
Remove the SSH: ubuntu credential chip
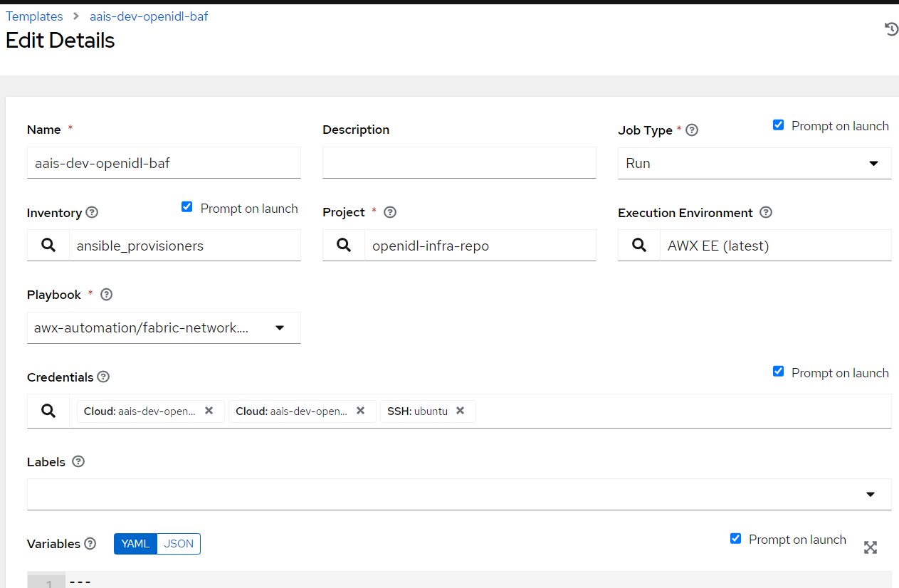(x=460, y=411)
